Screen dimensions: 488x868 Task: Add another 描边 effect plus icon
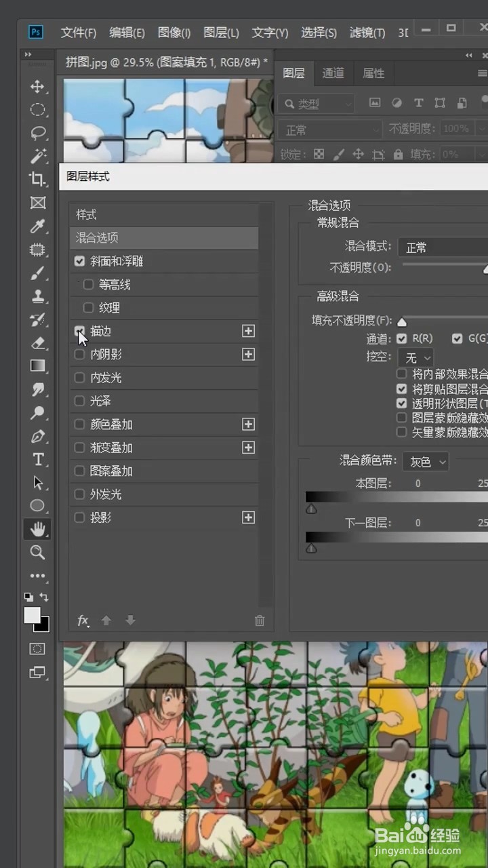(249, 331)
